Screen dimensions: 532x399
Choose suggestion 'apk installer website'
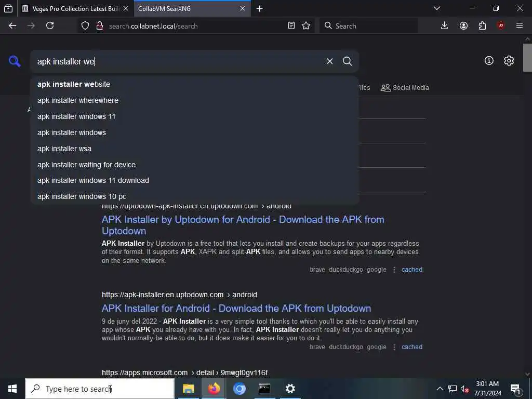click(194, 84)
